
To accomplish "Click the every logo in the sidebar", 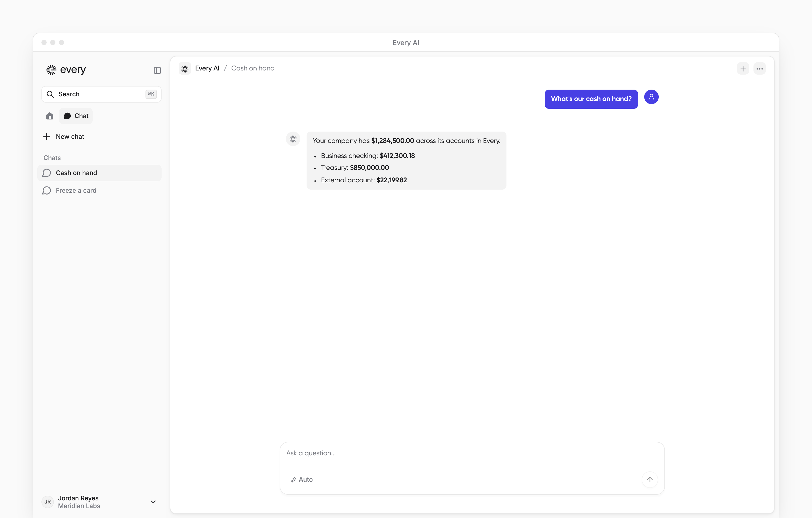I will coord(66,70).
